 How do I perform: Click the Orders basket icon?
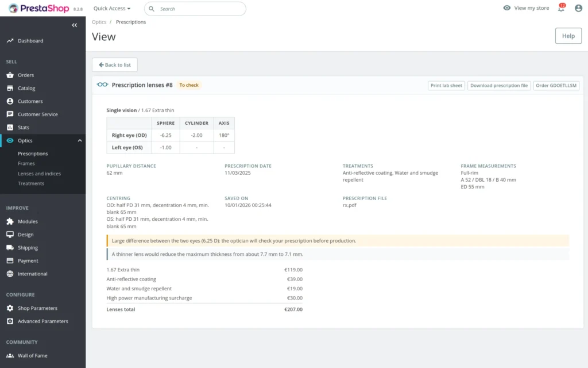coord(10,75)
